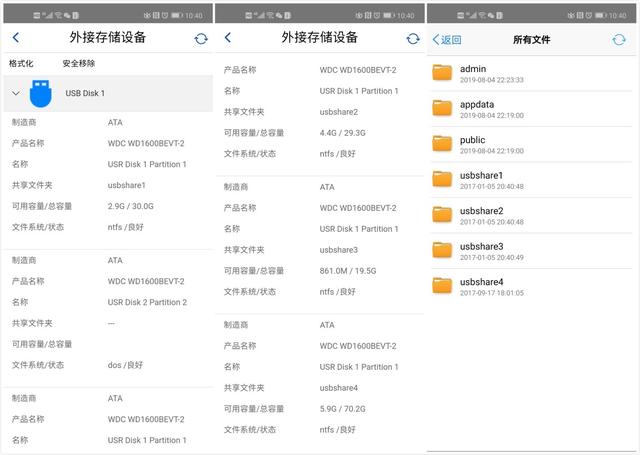Select the public folder icon

point(442,144)
